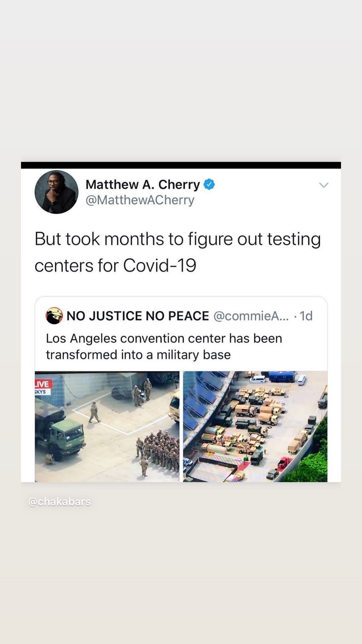Click the 1d timestamp
Viewport: 362px width, 644px height.
(x=306, y=316)
